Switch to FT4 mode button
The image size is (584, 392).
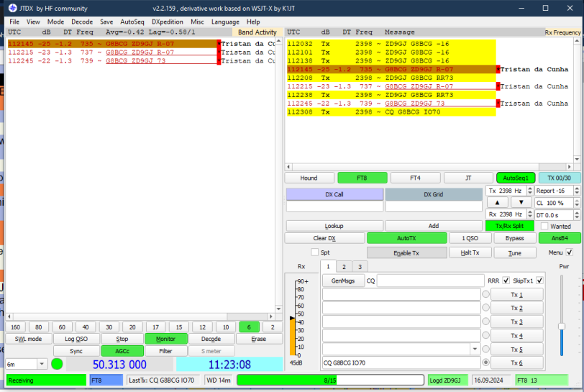pyautogui.click(x=415, y=178)
